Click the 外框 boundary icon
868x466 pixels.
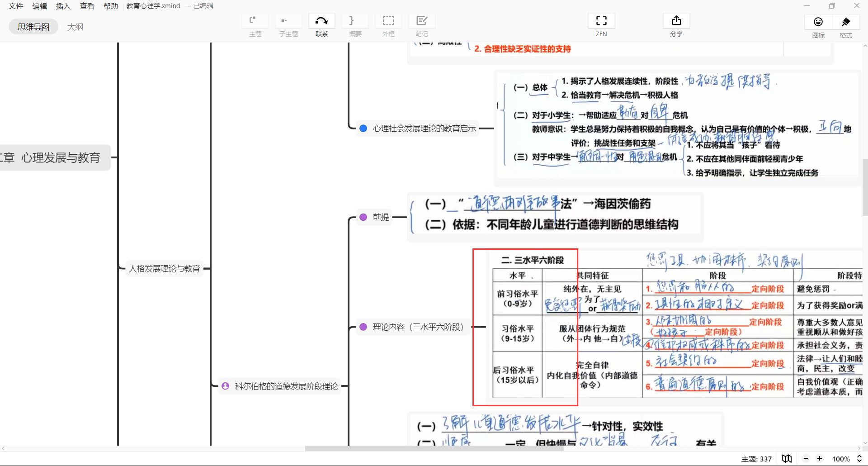pyautogui.click(x=388, y=21)
